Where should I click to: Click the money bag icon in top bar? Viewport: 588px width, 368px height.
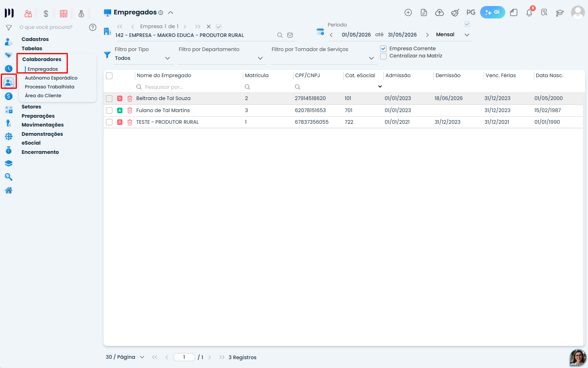coord(81,14)
